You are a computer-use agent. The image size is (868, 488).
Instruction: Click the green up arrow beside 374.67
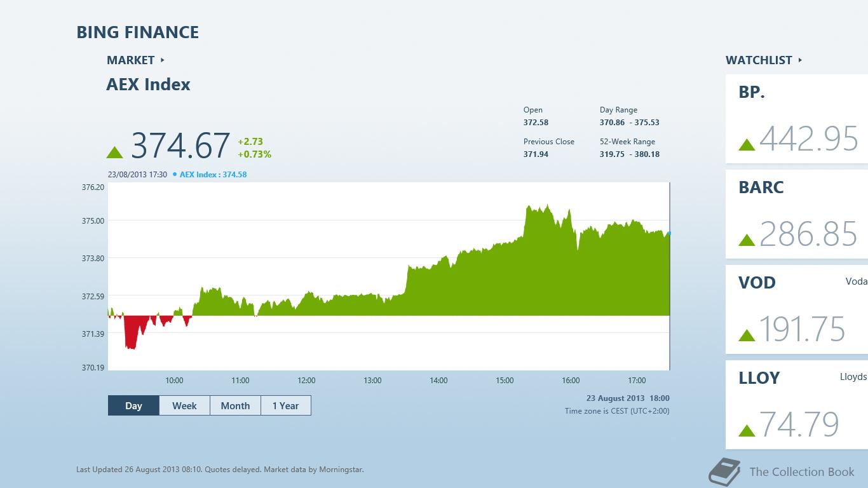point(114,152)
